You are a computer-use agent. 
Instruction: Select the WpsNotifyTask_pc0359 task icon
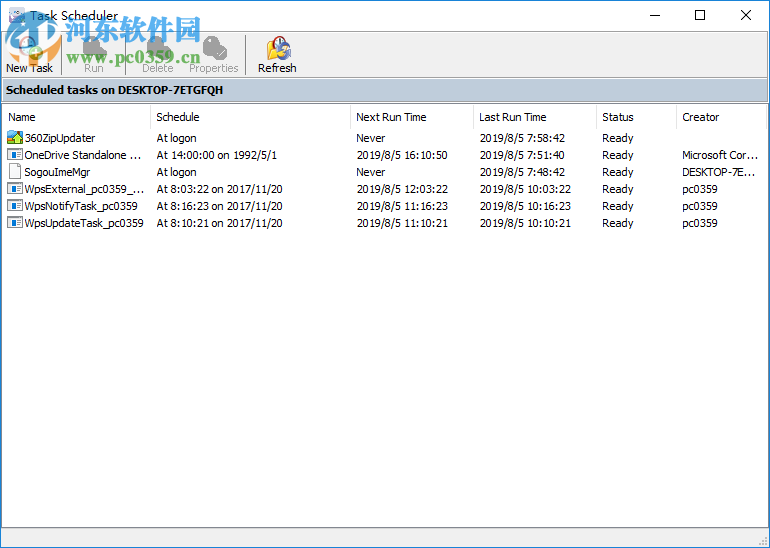pos(15,206)
